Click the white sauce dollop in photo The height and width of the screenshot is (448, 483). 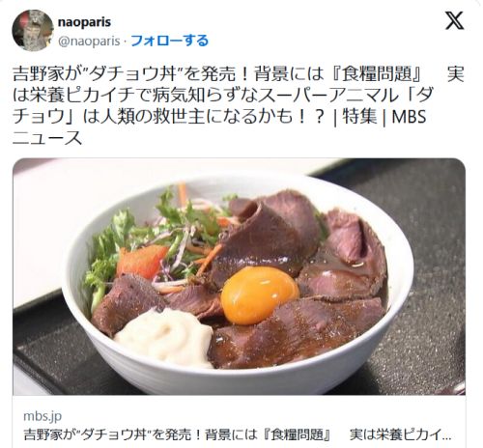(x=165, y=337)
